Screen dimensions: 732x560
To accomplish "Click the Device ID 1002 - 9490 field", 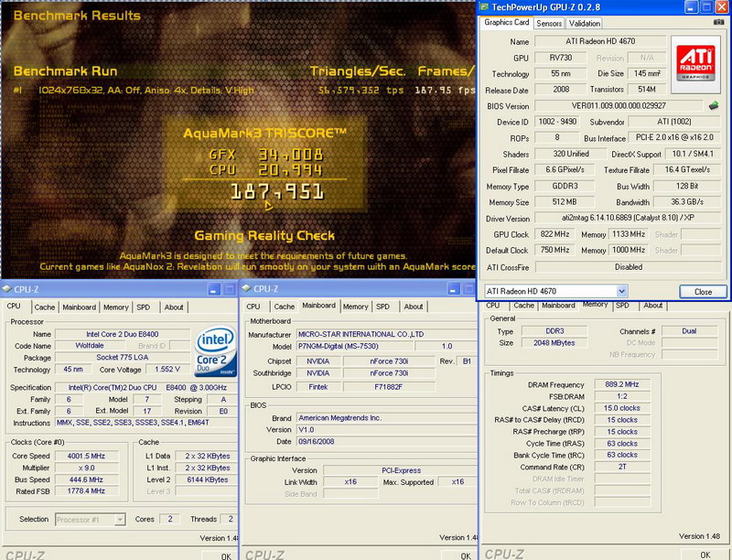I will click(x=557, y=122).
